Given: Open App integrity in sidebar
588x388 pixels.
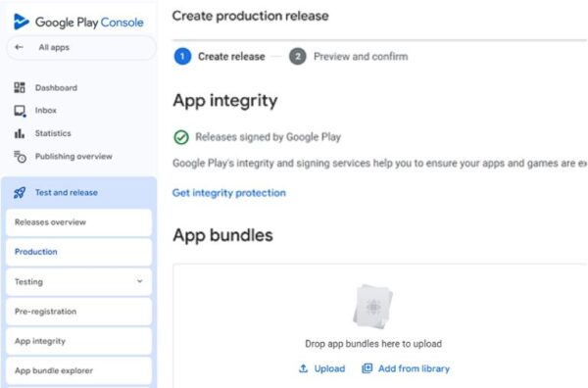Looking at the screenshot, I should (x=79, y=341).
